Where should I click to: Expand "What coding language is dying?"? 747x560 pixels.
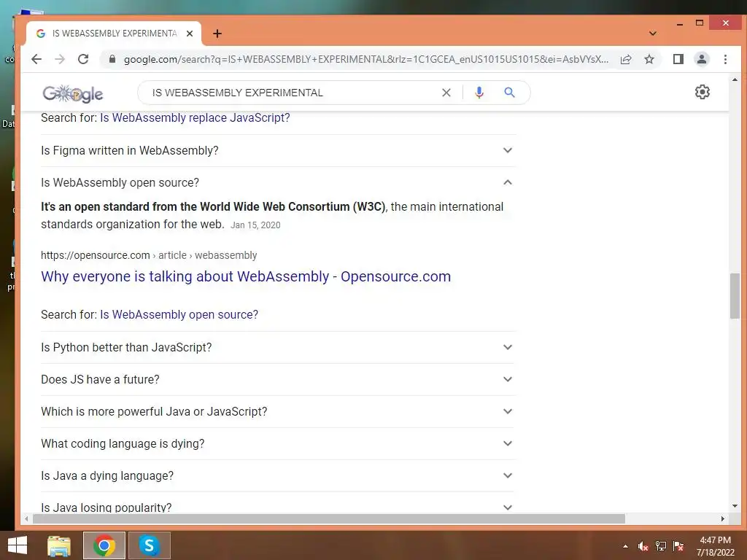(278, 444)
